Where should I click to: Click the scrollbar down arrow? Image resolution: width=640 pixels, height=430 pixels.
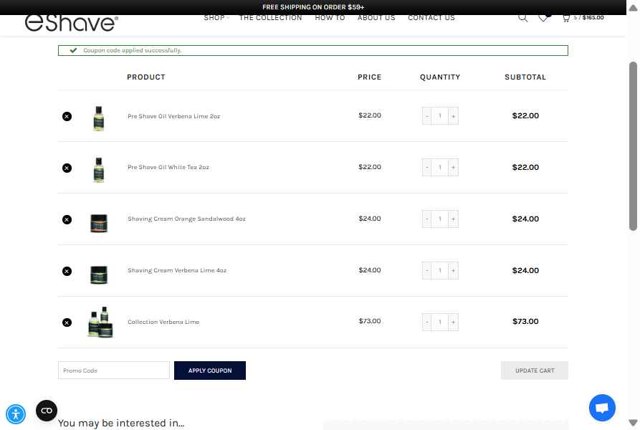[x=633, y=423]
